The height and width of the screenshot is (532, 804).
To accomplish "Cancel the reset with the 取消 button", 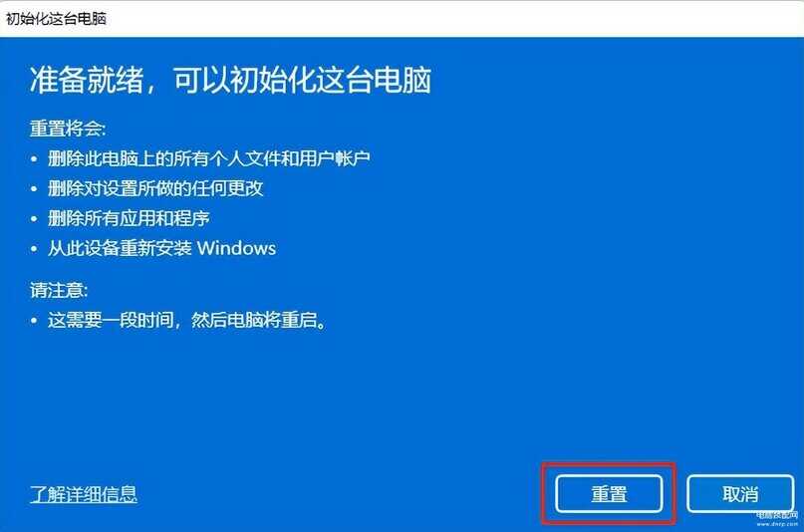I will point(740,494).
